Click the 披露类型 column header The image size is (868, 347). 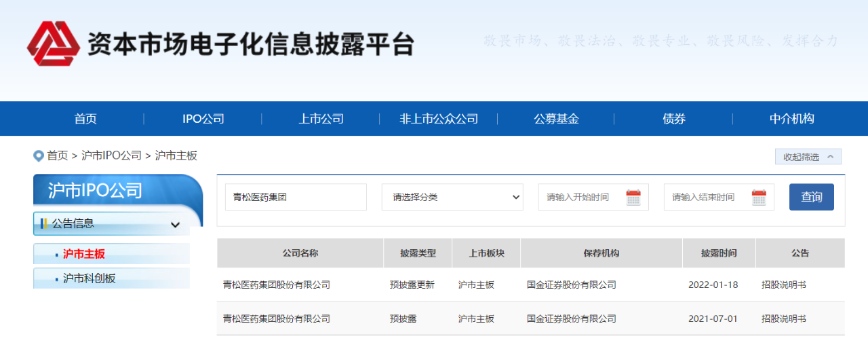(418, 253)
